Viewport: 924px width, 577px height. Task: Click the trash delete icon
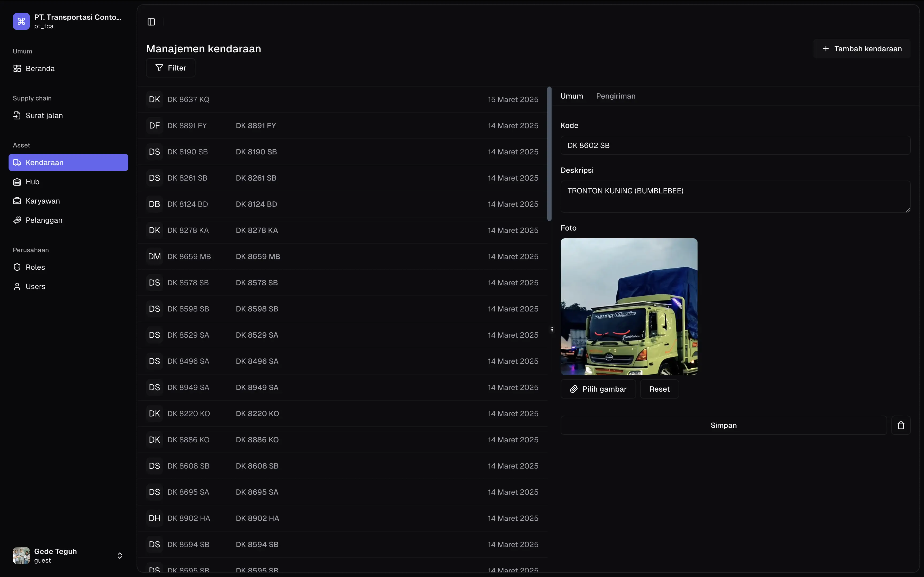(x=901, y=425)
